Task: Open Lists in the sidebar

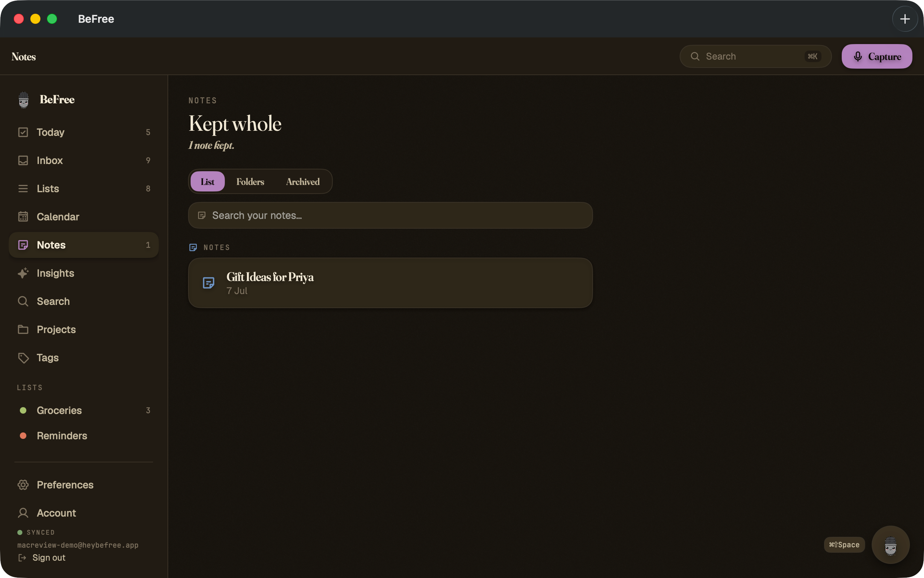Action: tap(84, 189)
